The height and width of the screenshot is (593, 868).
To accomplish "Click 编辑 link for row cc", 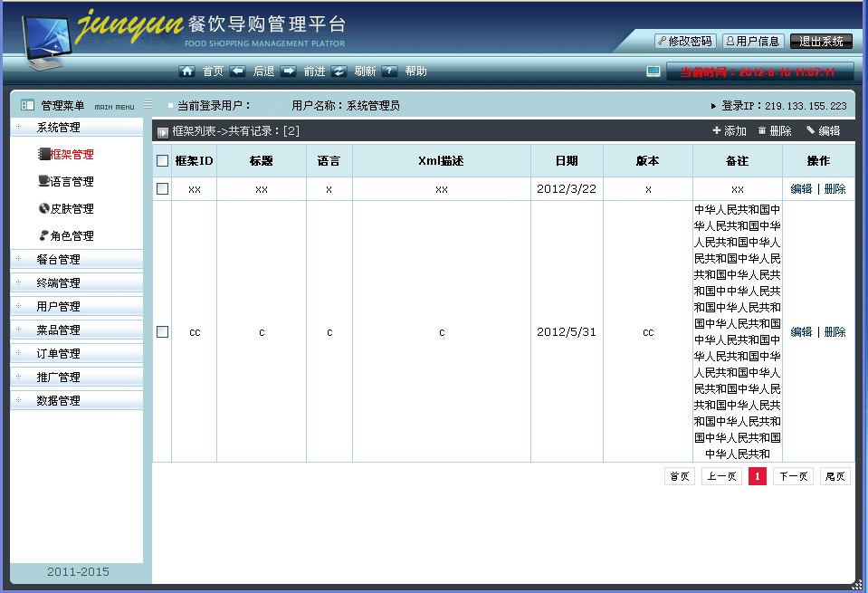I will tap(801, 331).
